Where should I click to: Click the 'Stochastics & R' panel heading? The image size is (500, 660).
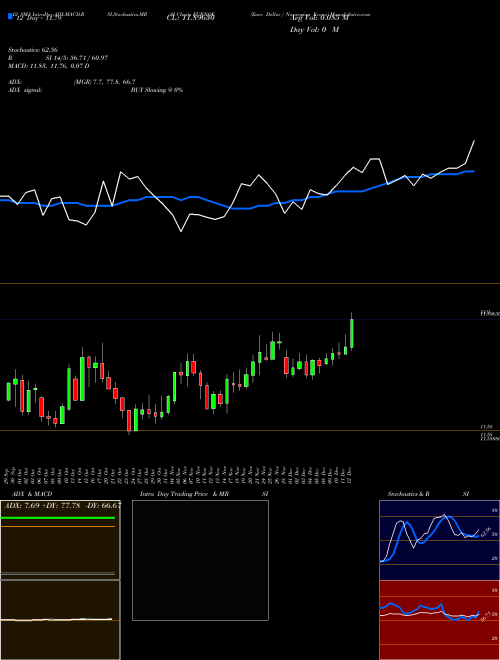click(408, 494)
